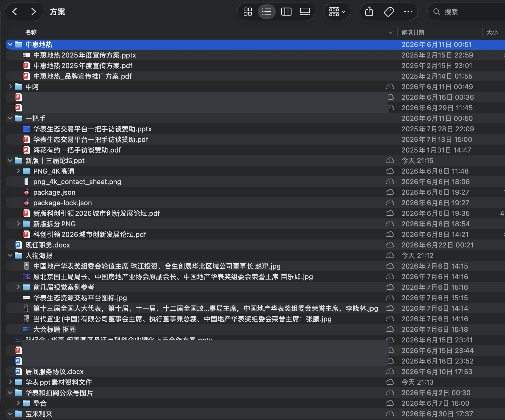Click the file icon of package-lock.json
The image size is (505, 420).
coord(26,203)
